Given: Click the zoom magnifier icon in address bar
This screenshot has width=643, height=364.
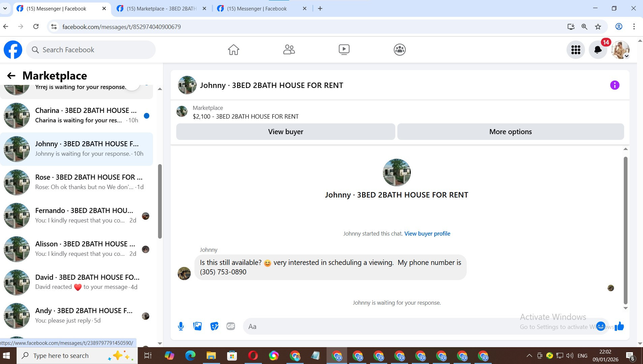Looking at the screenshot, I should [x=584, y=27].
